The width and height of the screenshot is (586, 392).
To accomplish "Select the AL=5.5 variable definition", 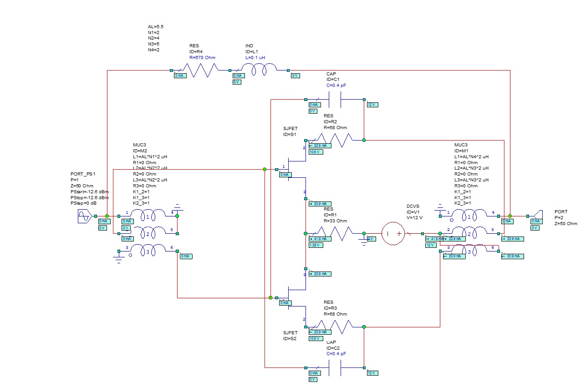I will 155,27.
